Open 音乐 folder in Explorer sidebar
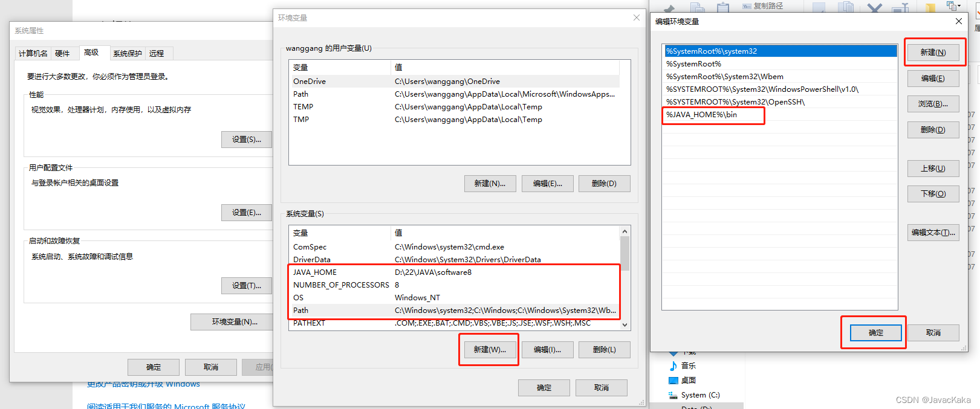Viewport: 980px width, 409px height. (683, 366)
